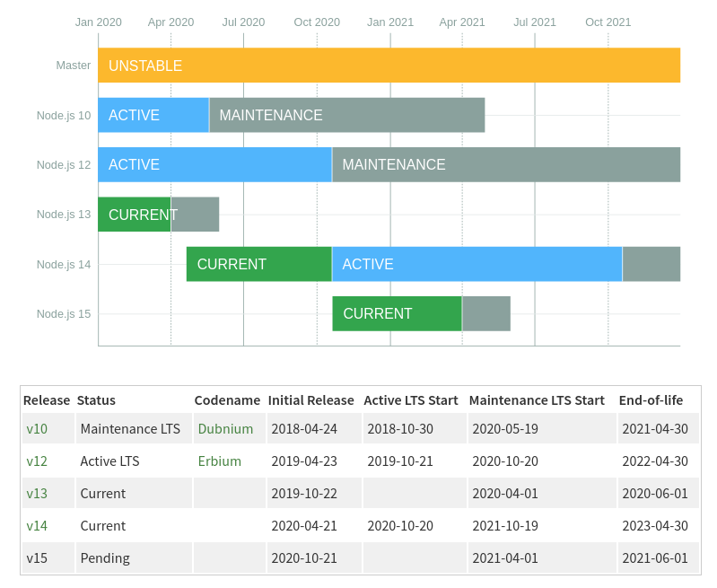Viewport: 717px width, 588px height.
Task: Click the Apr 2021 axis label
Action: pos(462,22)
